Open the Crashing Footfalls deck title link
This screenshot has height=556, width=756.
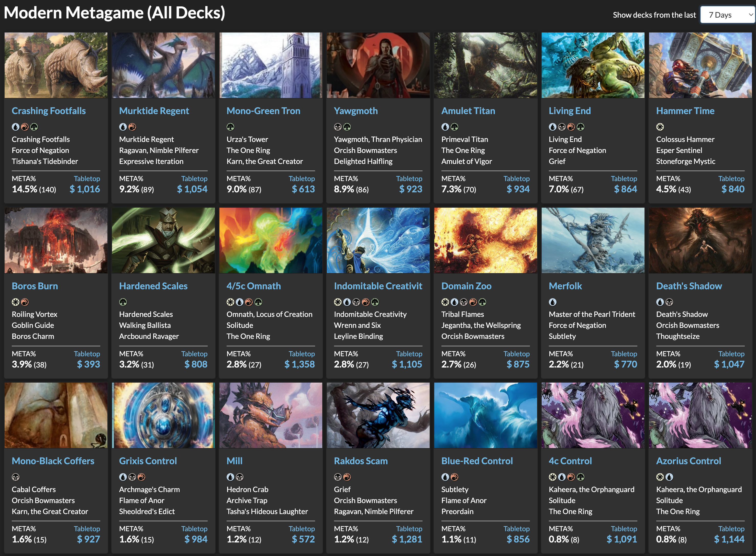pyautogui.click(x=49, y=111)
